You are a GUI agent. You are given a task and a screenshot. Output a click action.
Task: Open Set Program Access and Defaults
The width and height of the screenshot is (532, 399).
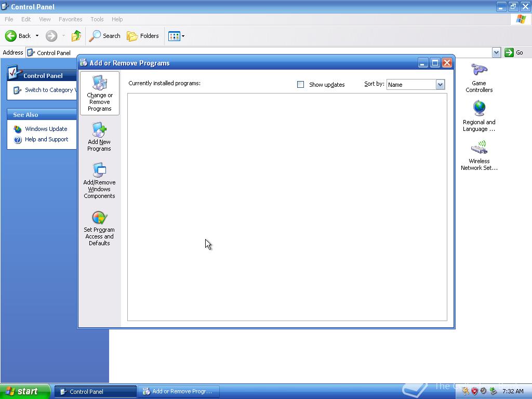click(99, 229)
